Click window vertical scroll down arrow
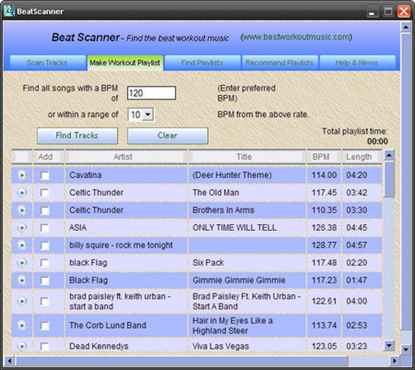415x370 pixels. 406,349
